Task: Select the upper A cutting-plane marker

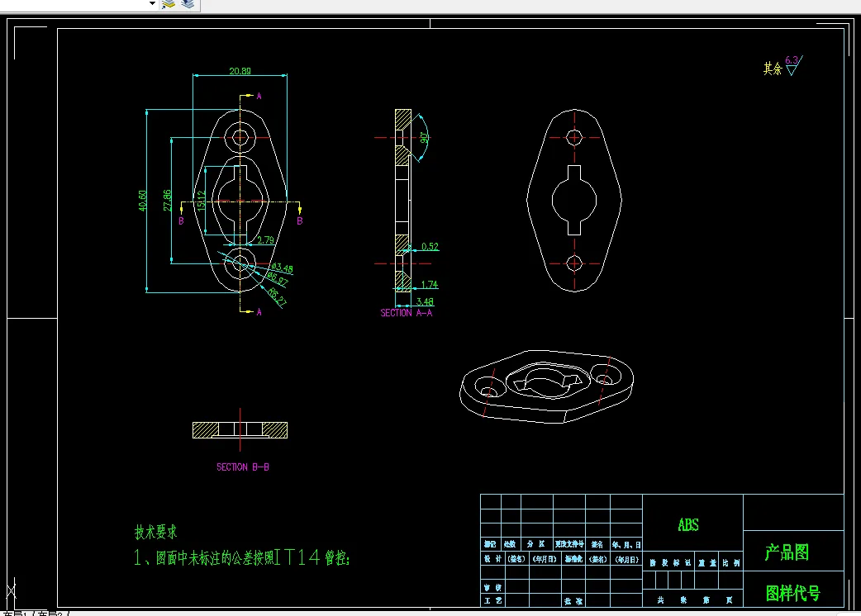Action: 259,96
